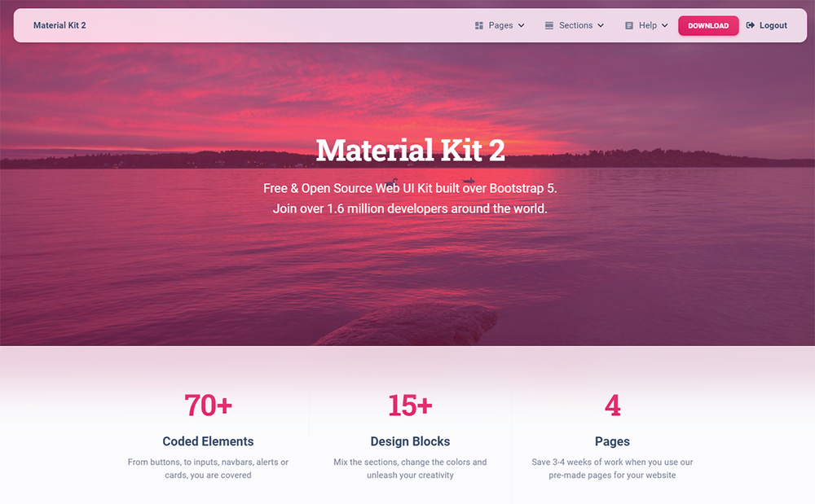Expand the Help dropdown chevron
This screenshot has width=815, height=504.
664,25
